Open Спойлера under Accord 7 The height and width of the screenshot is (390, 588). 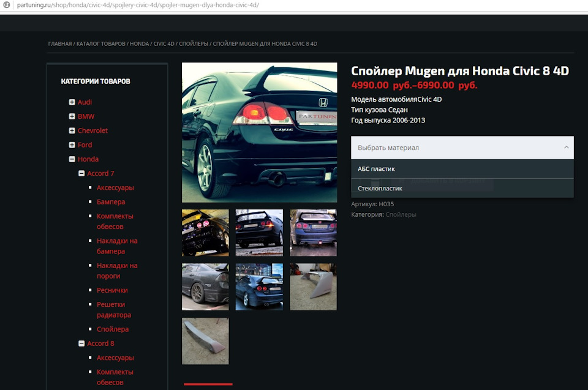click(113, 329)
